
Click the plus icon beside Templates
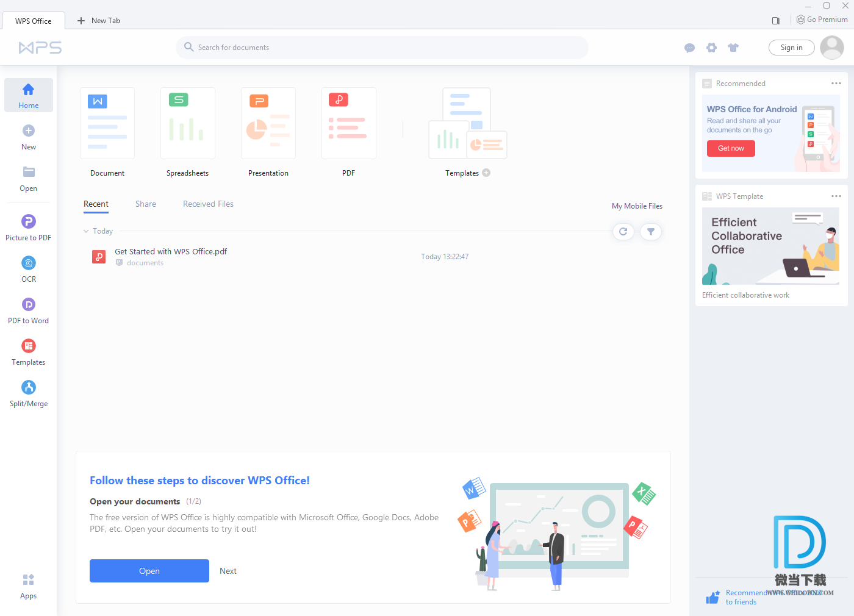click(x=486, y=173)
